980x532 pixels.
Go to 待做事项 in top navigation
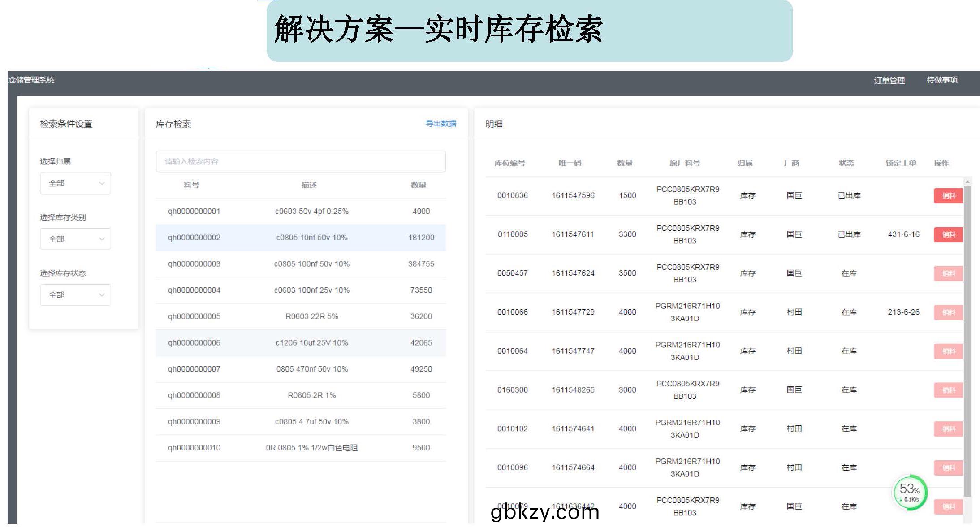[x=942, y=80]
